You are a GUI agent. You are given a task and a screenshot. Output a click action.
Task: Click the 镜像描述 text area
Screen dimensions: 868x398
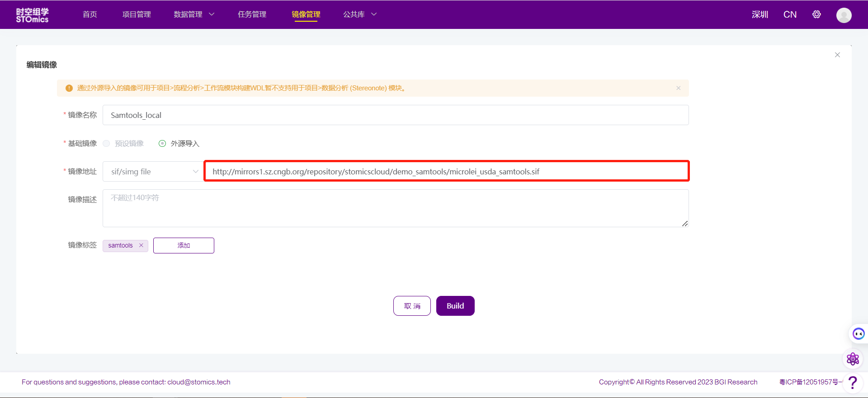pos(396,208)
